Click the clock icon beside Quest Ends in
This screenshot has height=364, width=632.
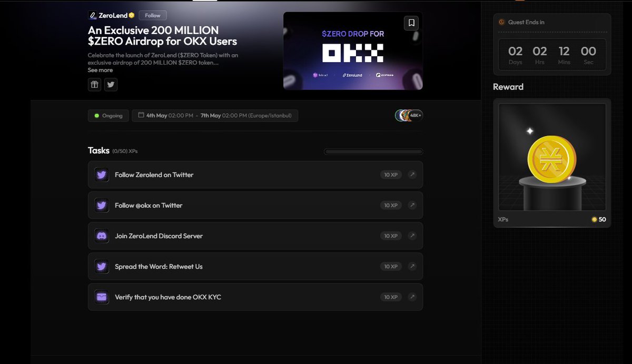point(502,22)
